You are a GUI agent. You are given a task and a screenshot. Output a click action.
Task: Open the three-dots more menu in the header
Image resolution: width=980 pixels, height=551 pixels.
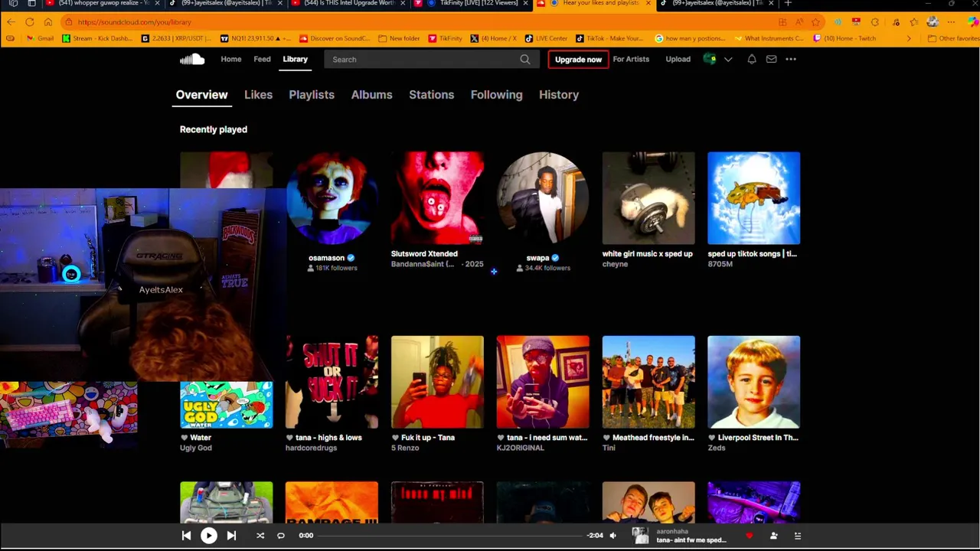[x=791, y=59]
